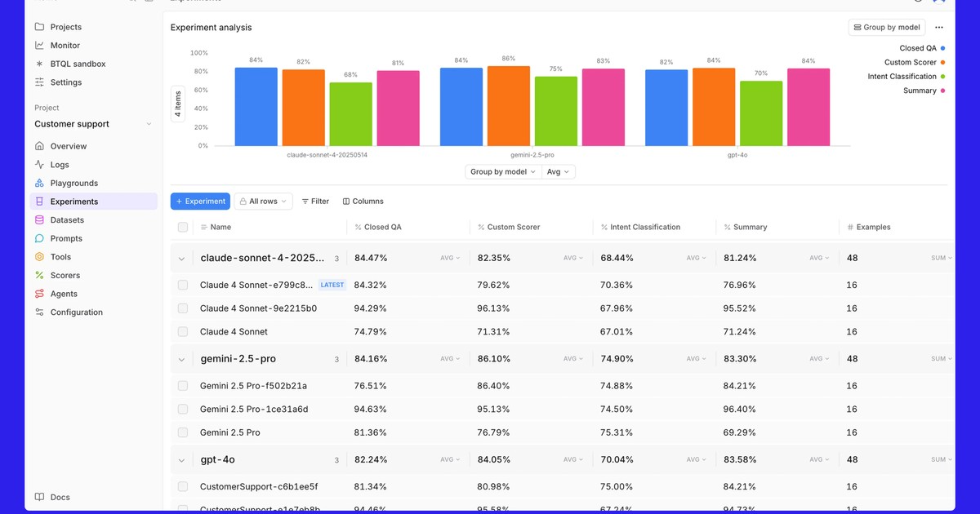Image resolution: width=980 pixels, height=514 pixels.
Task: Click the Tools hexagon icon
Action: [39, 257]
